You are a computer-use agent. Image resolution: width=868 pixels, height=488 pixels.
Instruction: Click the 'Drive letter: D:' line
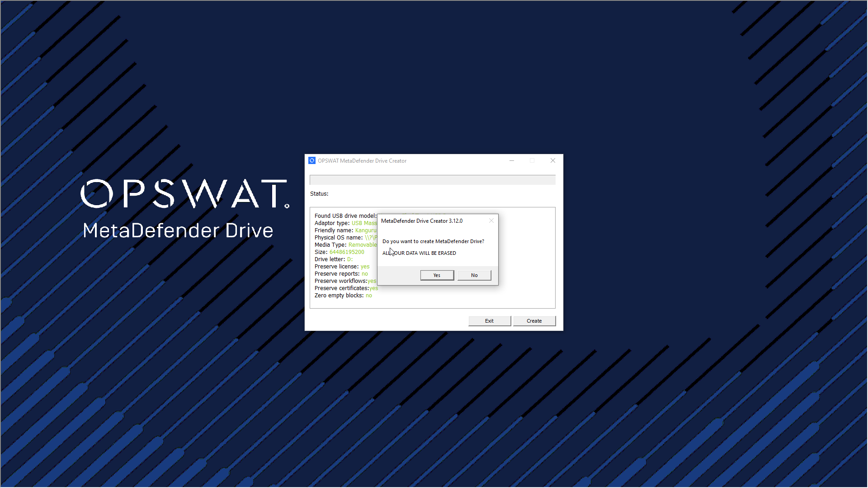334,259
